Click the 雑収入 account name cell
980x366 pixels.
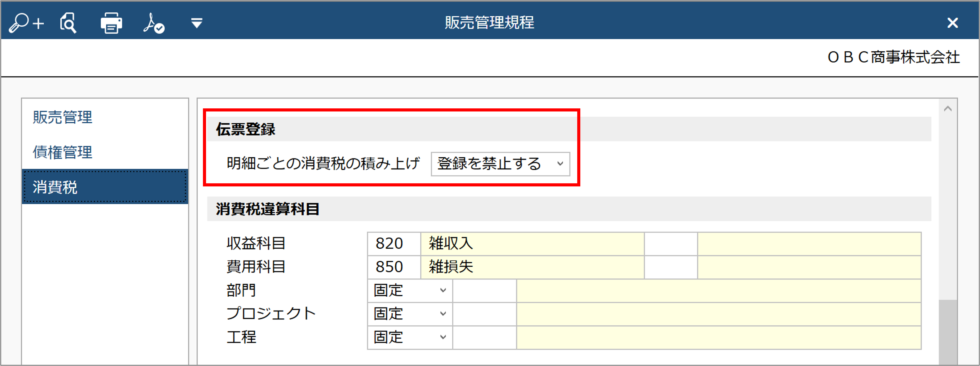(x=532, y=244)
